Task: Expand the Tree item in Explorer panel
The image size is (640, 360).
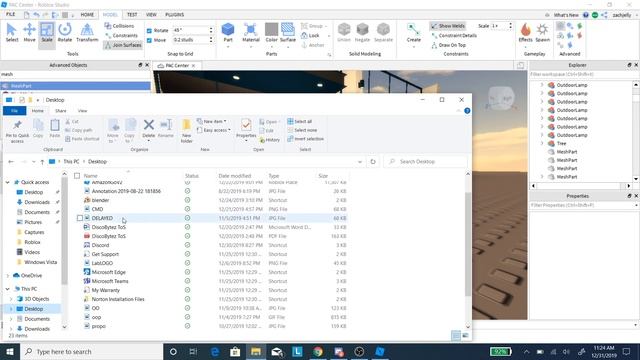Action: tap(542, 143)
